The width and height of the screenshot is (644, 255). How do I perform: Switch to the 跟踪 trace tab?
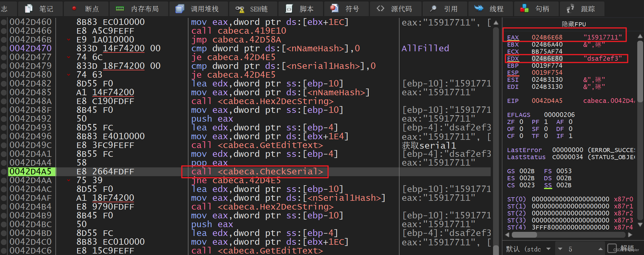coord(582,9)
